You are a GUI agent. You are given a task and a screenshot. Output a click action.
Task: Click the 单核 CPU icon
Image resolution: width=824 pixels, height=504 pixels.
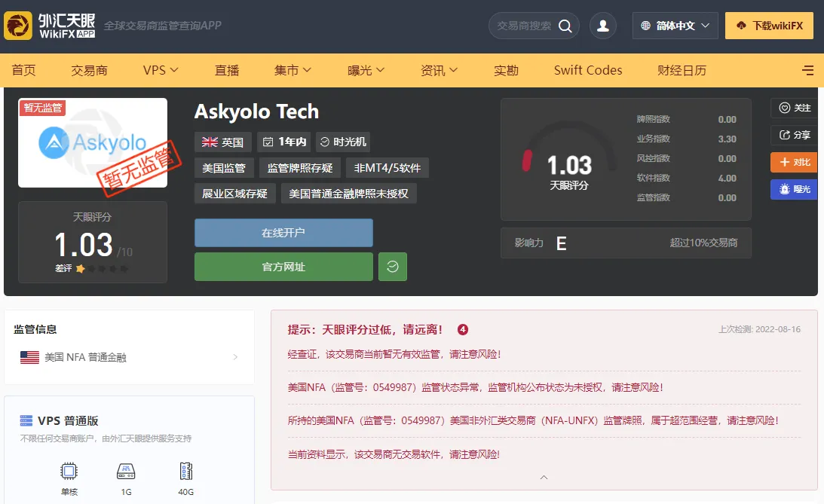(x=69, y=471)
